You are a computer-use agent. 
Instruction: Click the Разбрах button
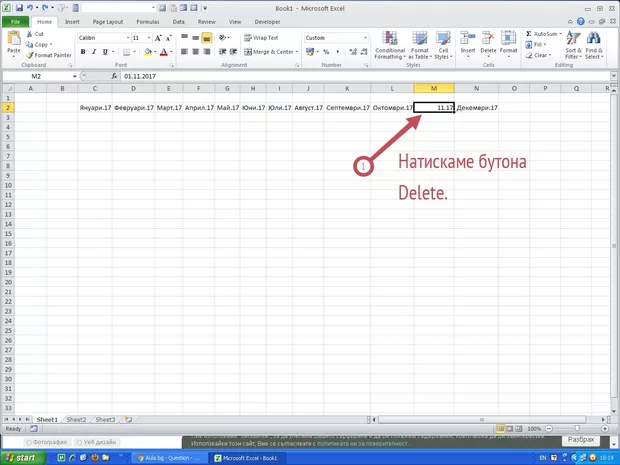(x=581, y=440)
